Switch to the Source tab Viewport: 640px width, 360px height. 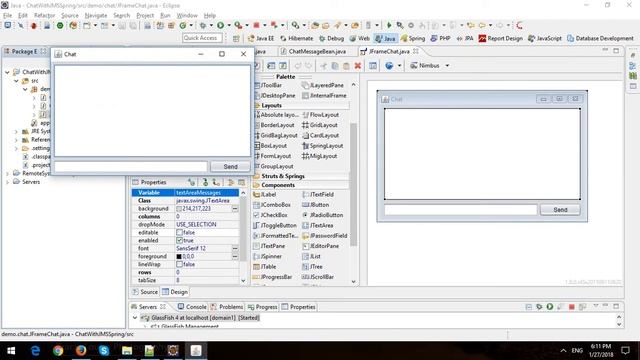(144, 292)
